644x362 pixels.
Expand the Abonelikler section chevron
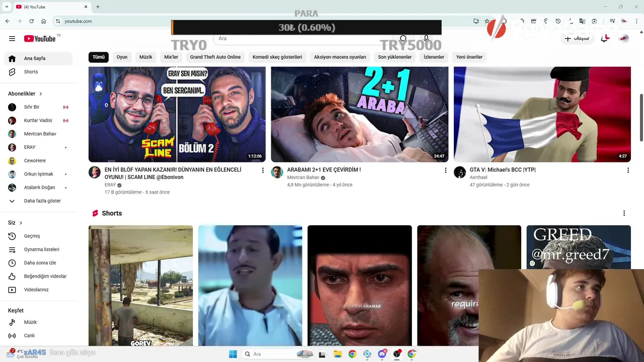coord(41,94)
